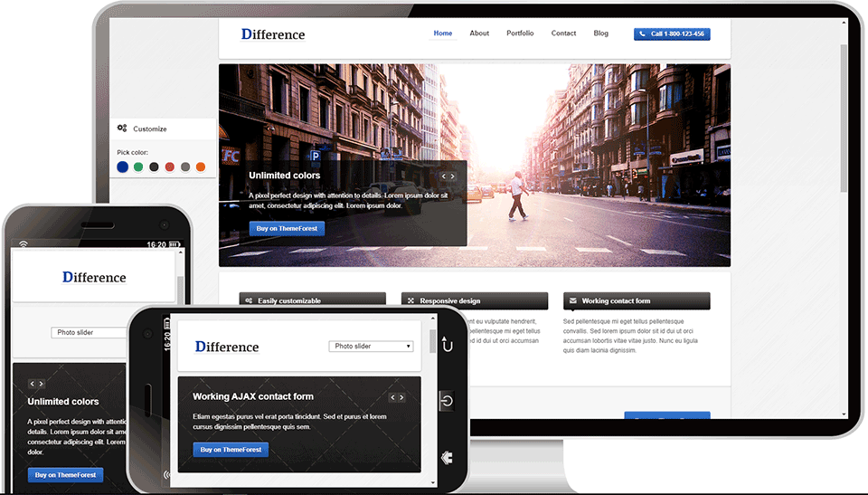868x495 pixels.
Task: Open Photo slider dropdown on landscape phone
Action: (371, 346)
